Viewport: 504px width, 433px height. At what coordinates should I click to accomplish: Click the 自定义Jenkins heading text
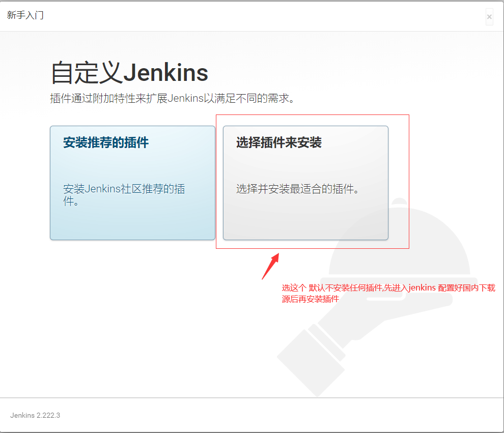click(x=129, y=73)
